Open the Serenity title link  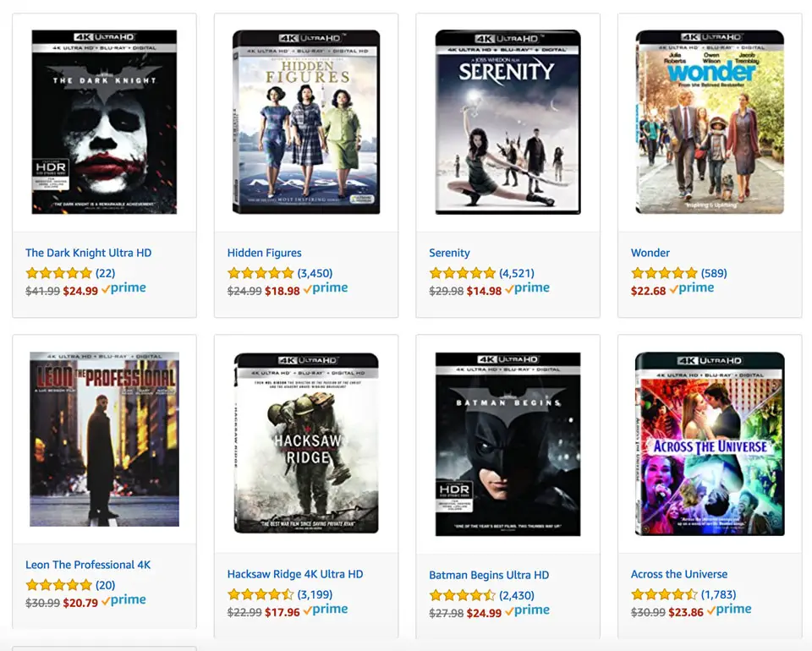(449, 253)
